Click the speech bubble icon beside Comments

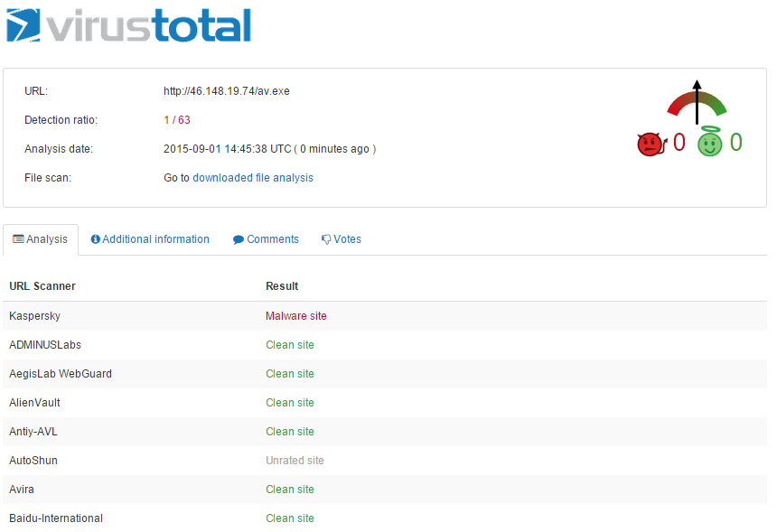pyautogui.click(x=239, y=239)
